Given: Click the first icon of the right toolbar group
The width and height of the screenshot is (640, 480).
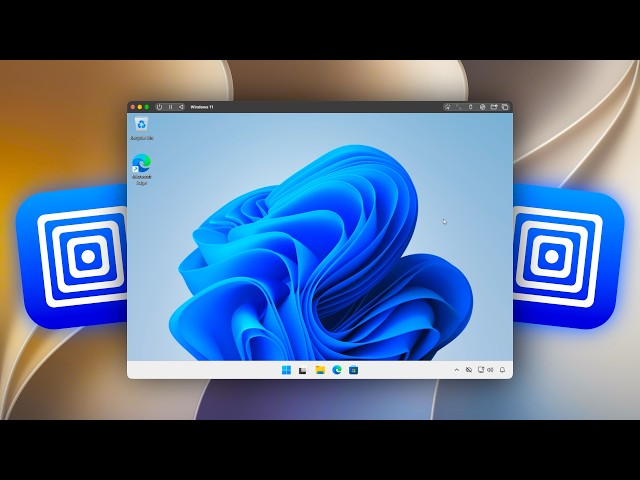Looking at the screenshot, I should coord(447,107).
